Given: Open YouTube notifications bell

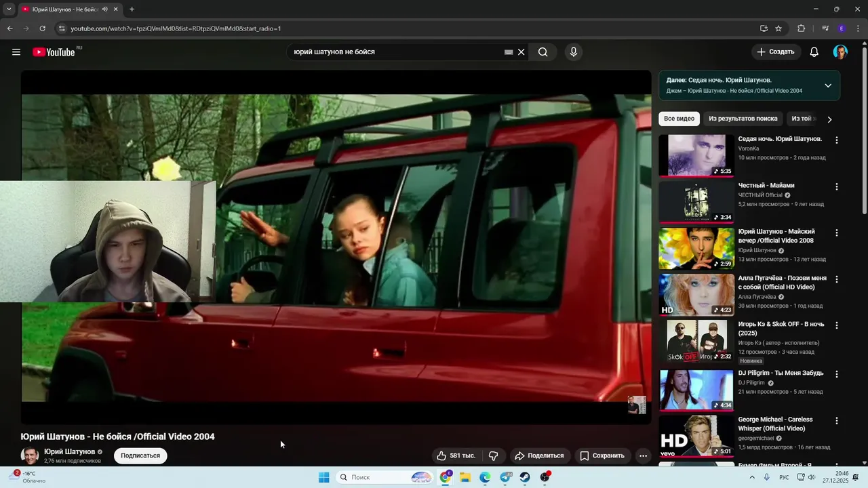Looking at the screenshot, I should (x=814, y=52).
